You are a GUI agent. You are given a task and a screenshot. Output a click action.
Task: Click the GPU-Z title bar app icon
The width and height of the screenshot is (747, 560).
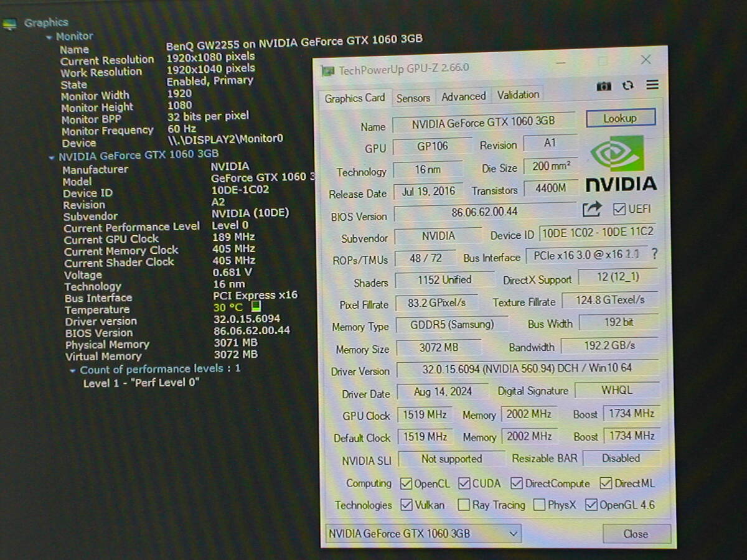click(328, 70)
